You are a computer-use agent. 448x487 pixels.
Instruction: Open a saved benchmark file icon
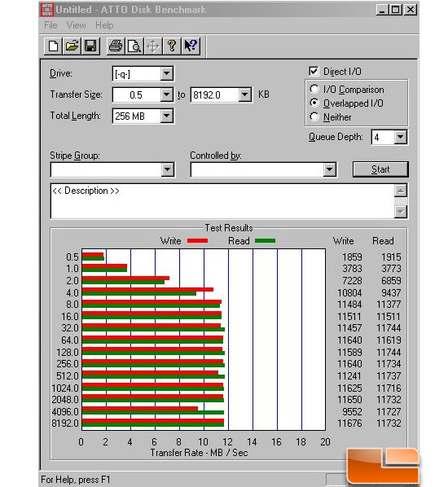click(x=72, y=46)
